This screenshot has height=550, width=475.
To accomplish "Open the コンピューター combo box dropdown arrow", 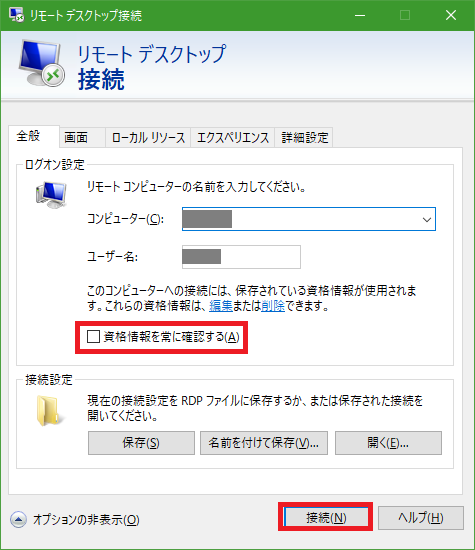I will pyautogui.click(x=427, y=220).
